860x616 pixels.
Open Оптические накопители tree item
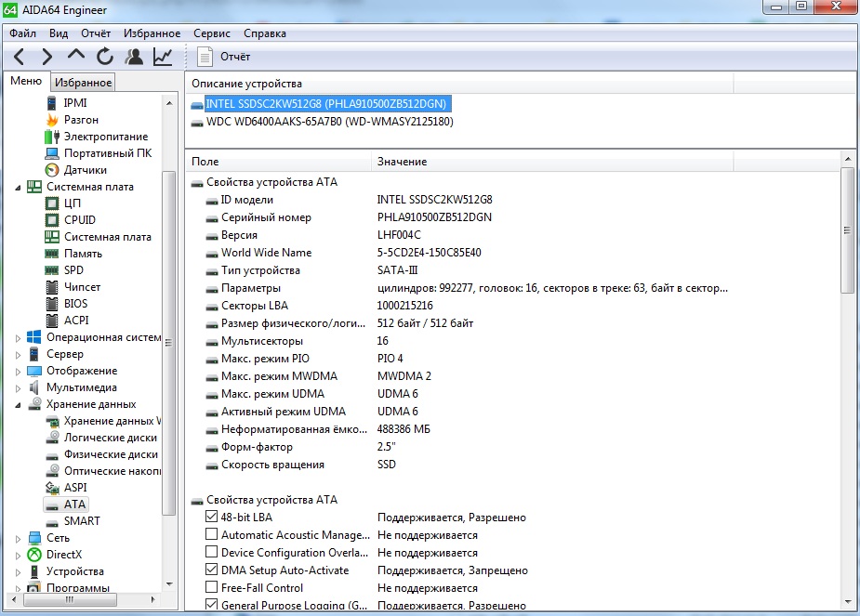coord(112,471)
